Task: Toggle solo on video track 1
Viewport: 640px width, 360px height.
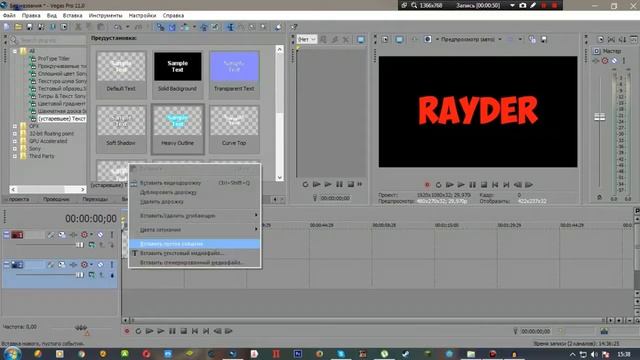Action: pyautogui.click(x=111, y=235)
